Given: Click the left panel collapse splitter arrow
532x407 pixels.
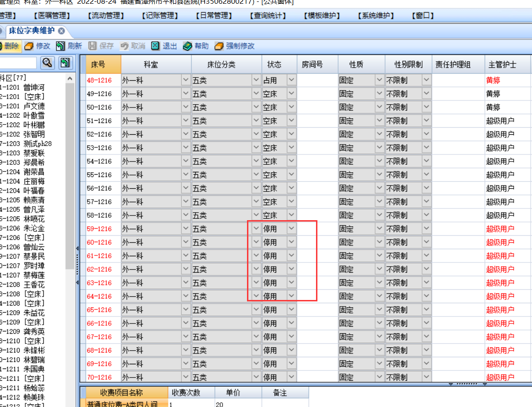Looking at the screenshot, I should pyautogui.click(x=77, y=248).
